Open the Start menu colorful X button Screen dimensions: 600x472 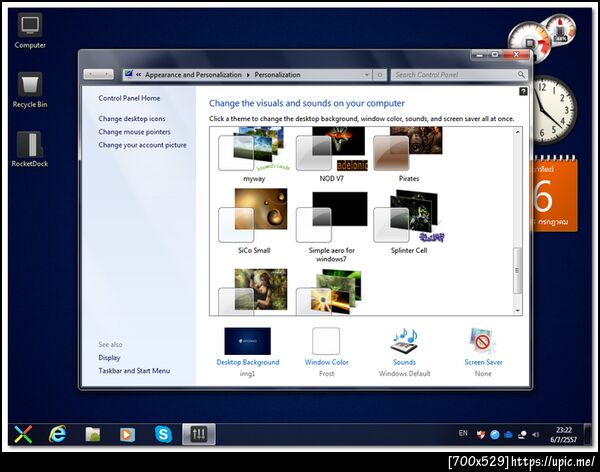(x=23, y=434)
